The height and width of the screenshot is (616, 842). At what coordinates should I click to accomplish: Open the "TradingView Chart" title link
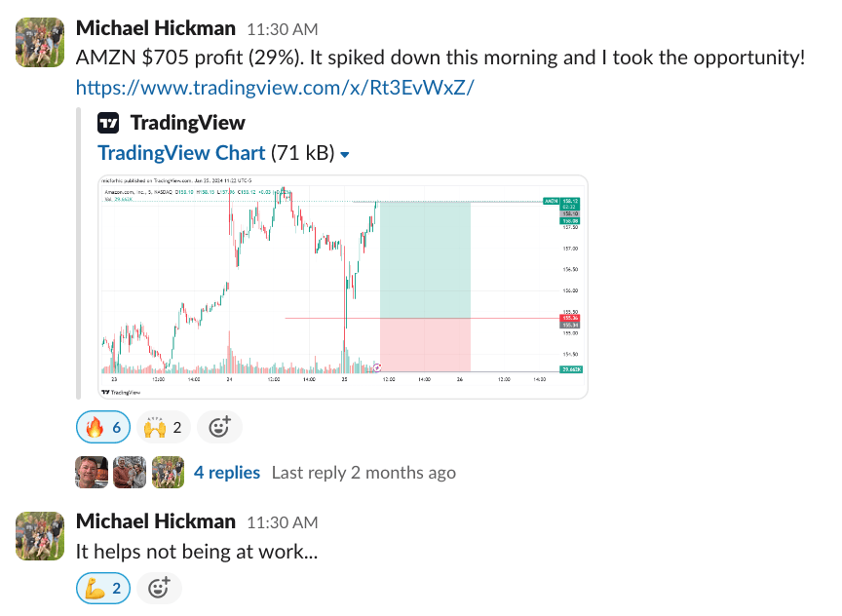pos(181,153)
